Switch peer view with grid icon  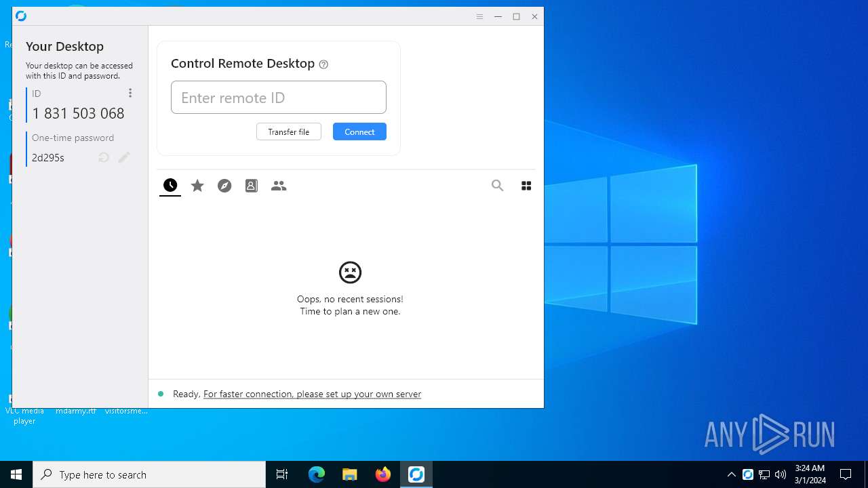(526, 186)
